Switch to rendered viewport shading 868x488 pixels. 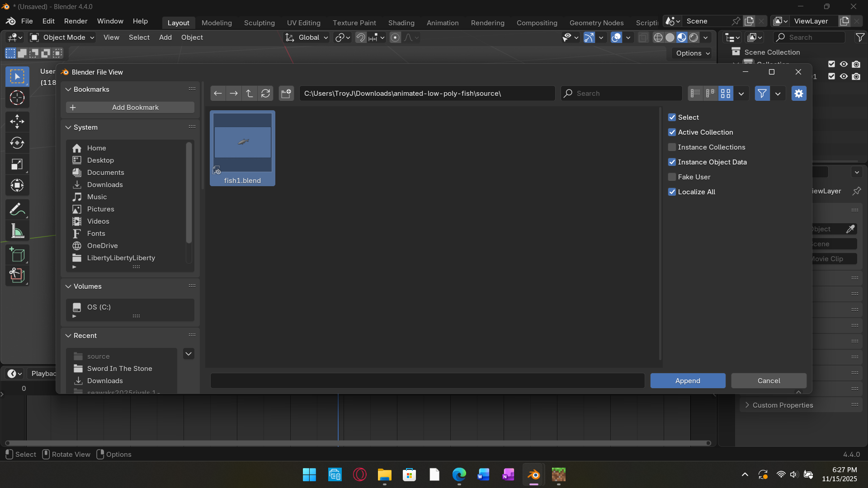click(x=693, y=38)
